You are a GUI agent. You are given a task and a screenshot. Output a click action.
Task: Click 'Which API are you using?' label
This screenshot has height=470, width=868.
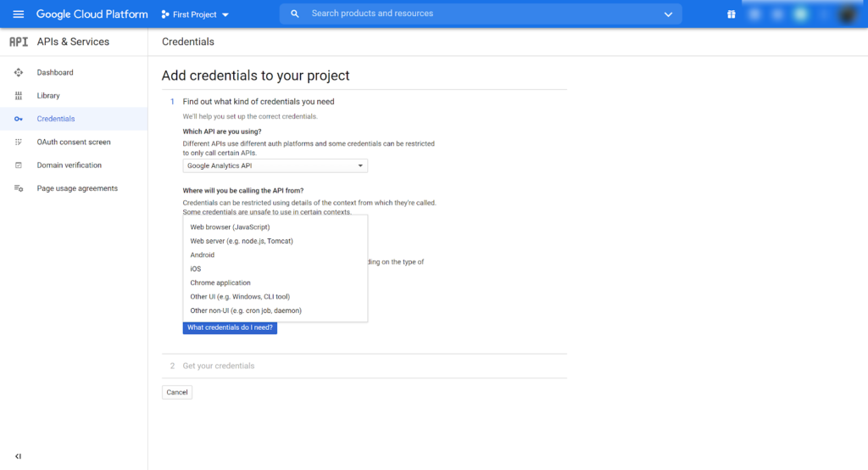(222, 131)
